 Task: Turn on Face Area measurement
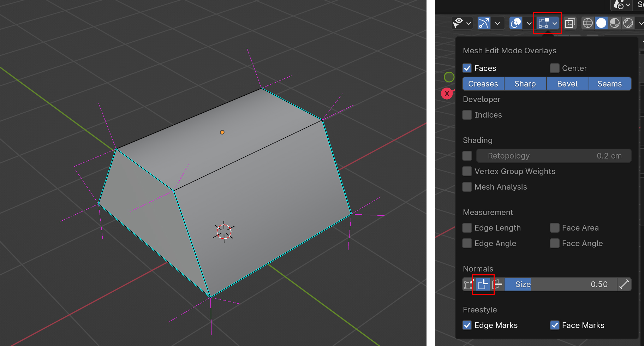(555, 228)
